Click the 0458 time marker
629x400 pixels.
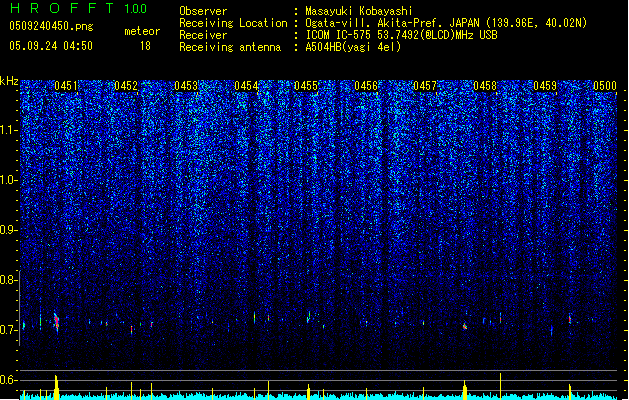pos(485,86)
